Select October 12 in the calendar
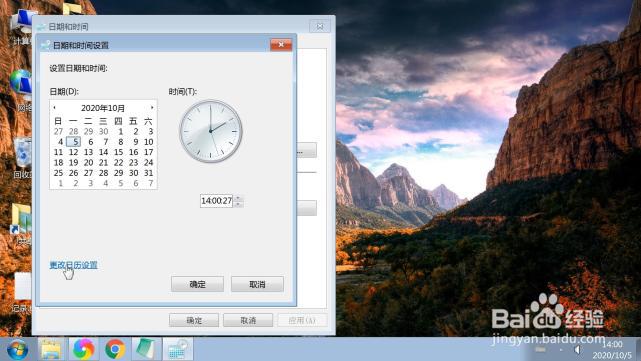 coord(74,152)
